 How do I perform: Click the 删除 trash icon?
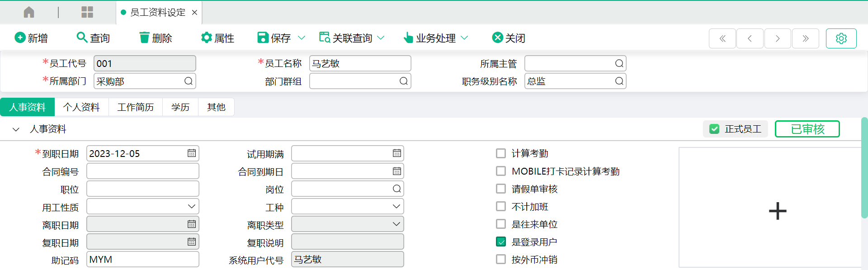point(144,38)
